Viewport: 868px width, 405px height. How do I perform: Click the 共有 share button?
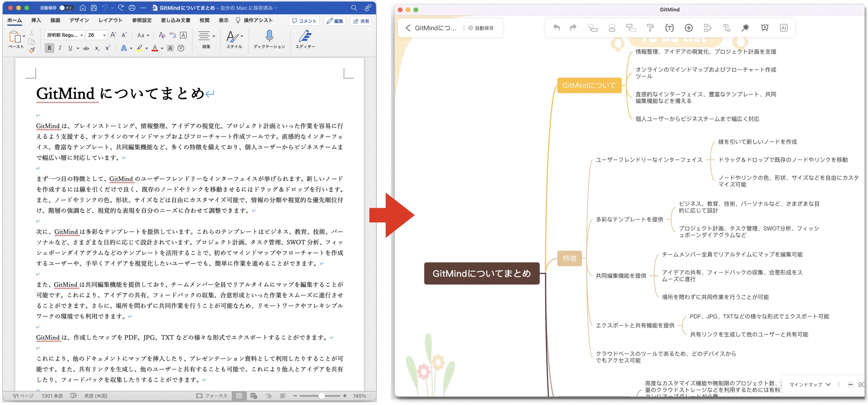[361, 21]
